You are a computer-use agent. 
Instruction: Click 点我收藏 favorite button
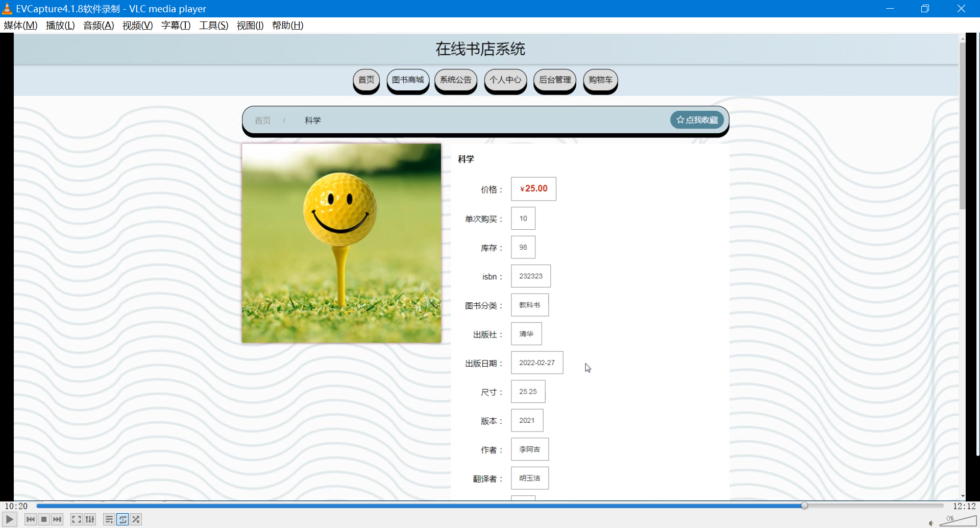click(x=697, y=120)
